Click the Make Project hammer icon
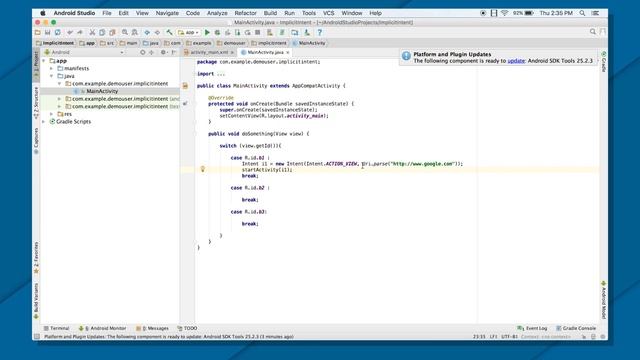 pyautogui.click(x=169, y=32)
